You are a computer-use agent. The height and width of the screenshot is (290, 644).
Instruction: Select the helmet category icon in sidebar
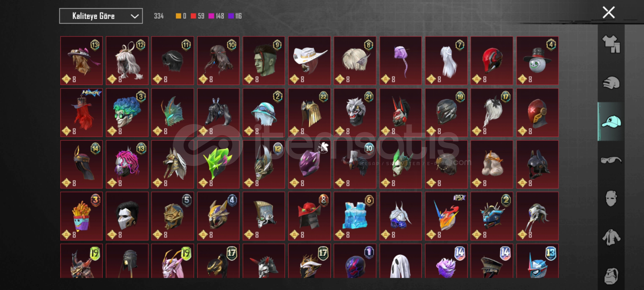click(611, 83)
